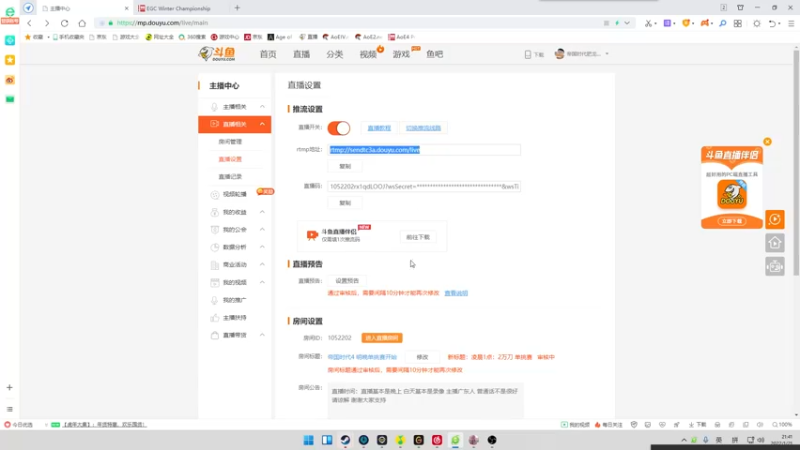Image resolution: width=800 pixels, height=450 pixels.
Task: Click the undo restore toolbar icon
Action: 772,23
